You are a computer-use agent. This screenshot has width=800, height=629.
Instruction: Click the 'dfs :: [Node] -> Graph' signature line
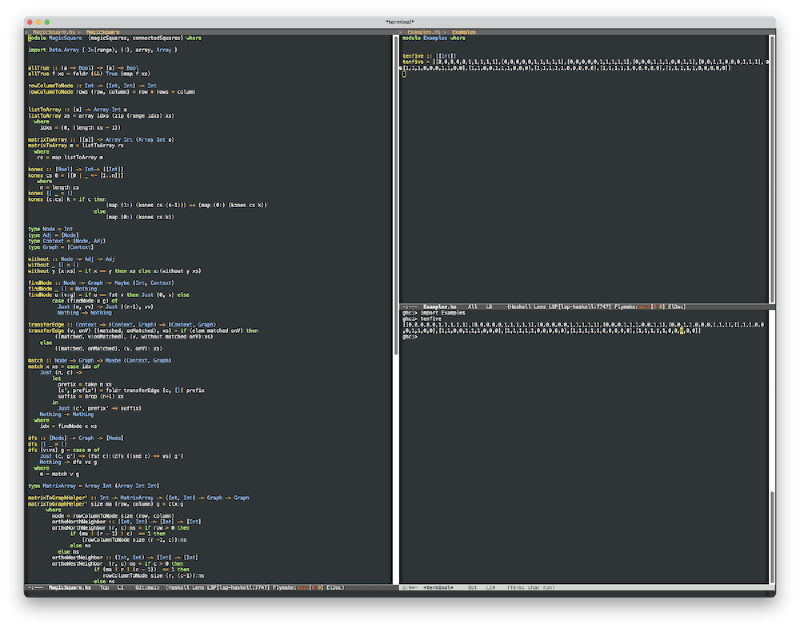pyautogui.click(x=76, y=438)
